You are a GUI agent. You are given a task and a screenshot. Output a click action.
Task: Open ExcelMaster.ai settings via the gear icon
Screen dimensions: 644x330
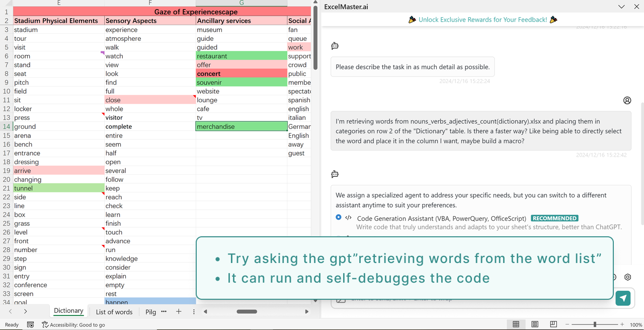(x=627, y=277)
